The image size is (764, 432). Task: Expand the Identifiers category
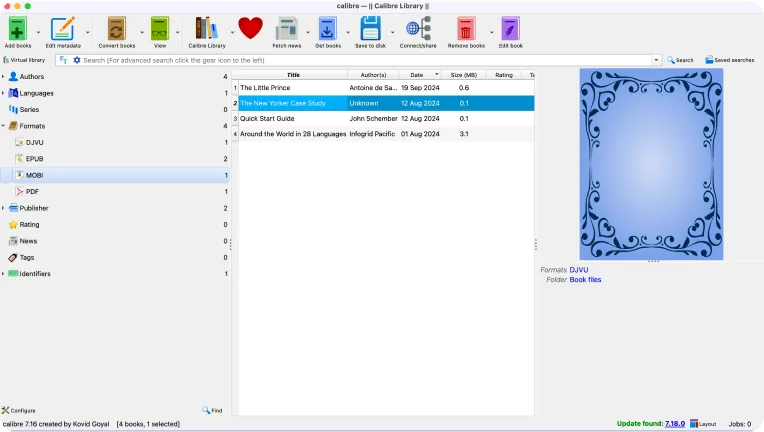click(3, 274)
